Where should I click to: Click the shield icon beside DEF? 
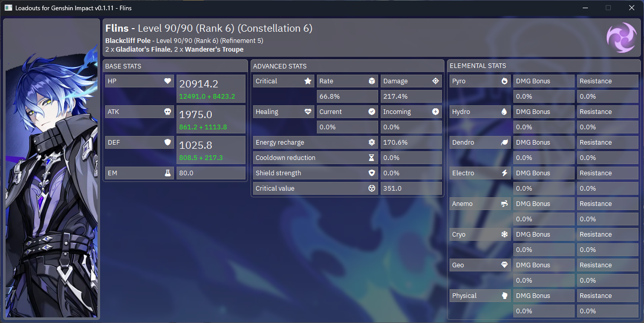(167, 143)
